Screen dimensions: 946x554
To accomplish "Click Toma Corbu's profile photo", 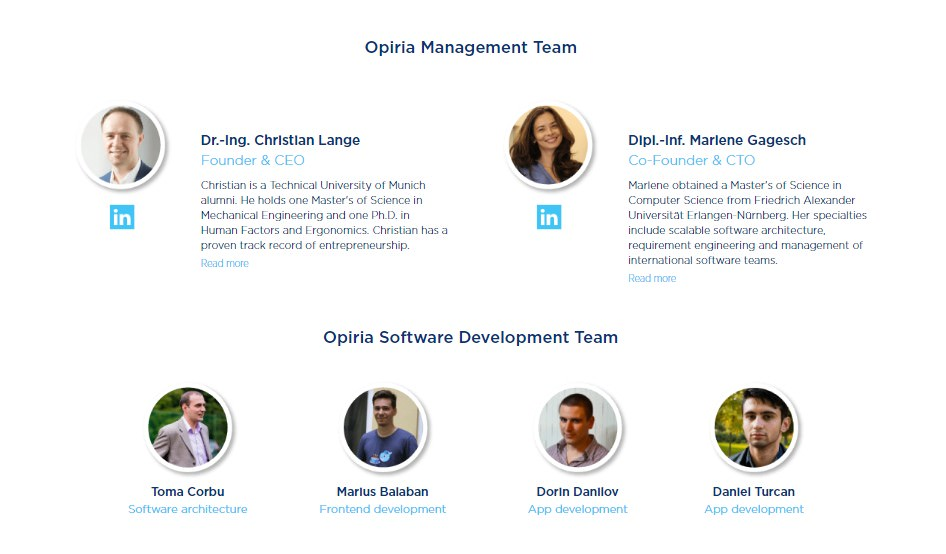I will point(188,427).
